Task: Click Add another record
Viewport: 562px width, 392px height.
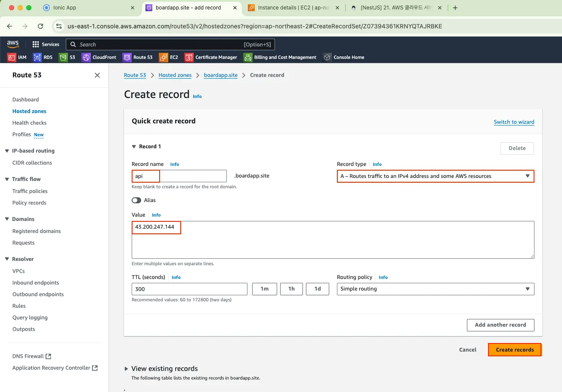Action: pos(500,325)
